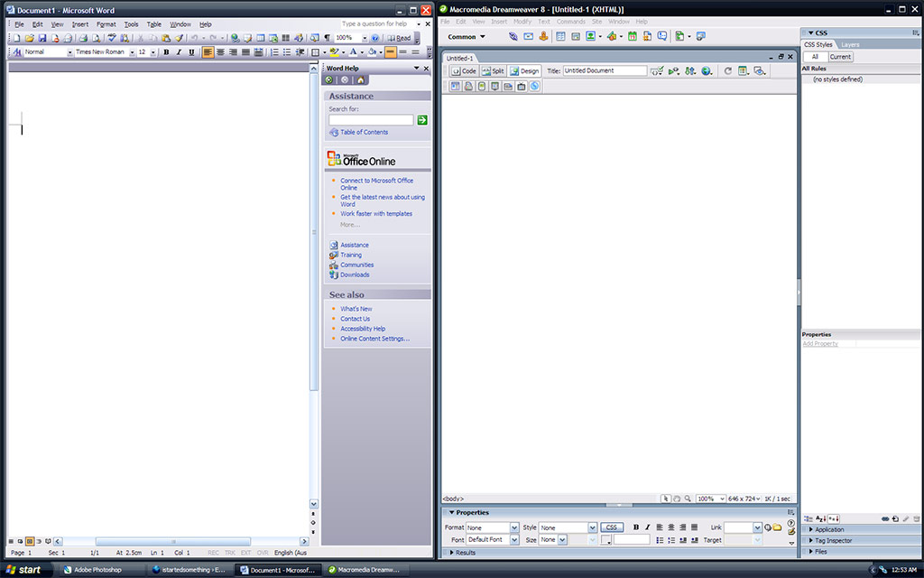This screenshot has width=924, height=578.
Task: Open the Font dropdown showing Default Font
Action: [x=513, y=540]
